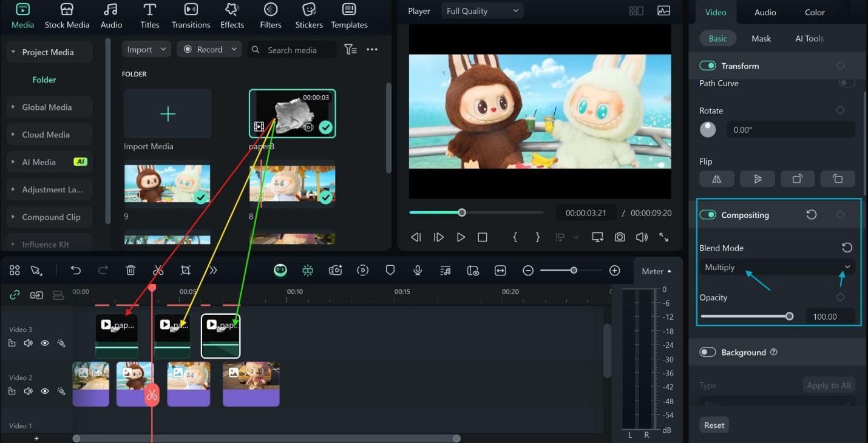Open the Templates tab
The width and height of the screenshot is (868, 443).
click(349, 16)
